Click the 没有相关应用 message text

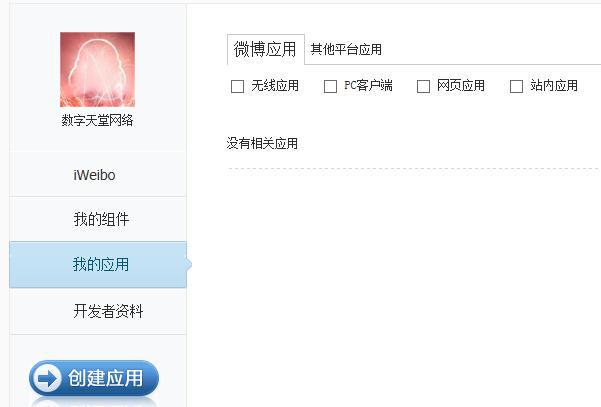(x=262, y=143)
